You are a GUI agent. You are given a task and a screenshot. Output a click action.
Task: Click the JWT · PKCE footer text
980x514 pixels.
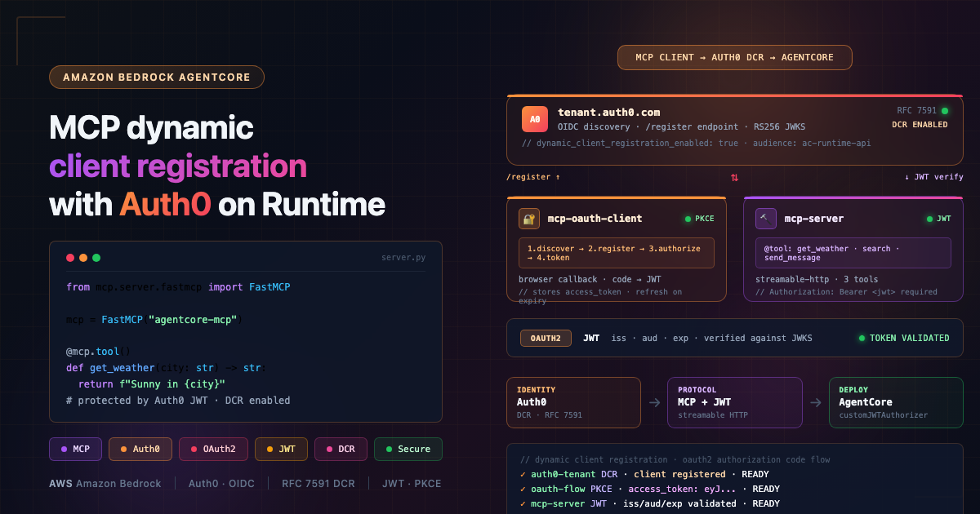(412, 484)
